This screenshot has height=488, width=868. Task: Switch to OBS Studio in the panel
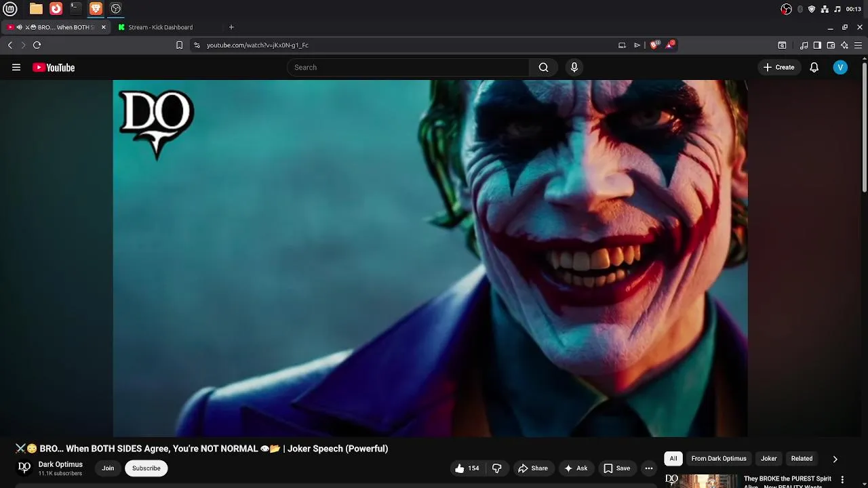116,9
